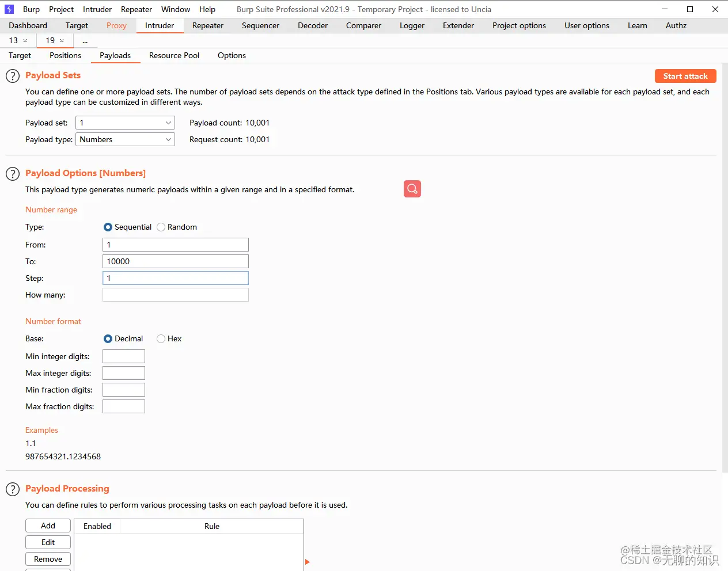Open the Intruder Options sub-tab
Screen dimensions: 728x571
coord(232,55)
